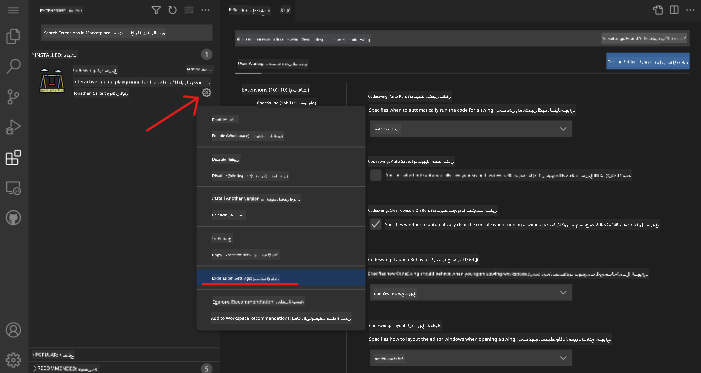701x373 pixels.
Task: Open the Explorer view in activity bar
Action: point(13,37)
